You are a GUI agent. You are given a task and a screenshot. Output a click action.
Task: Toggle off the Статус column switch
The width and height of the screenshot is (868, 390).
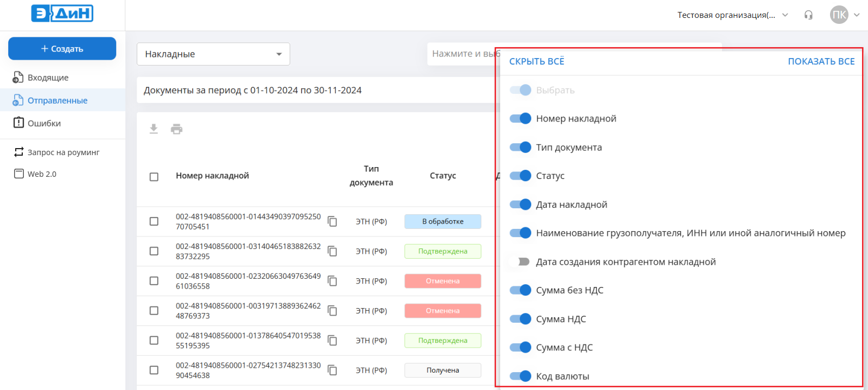tap(520, 176)
